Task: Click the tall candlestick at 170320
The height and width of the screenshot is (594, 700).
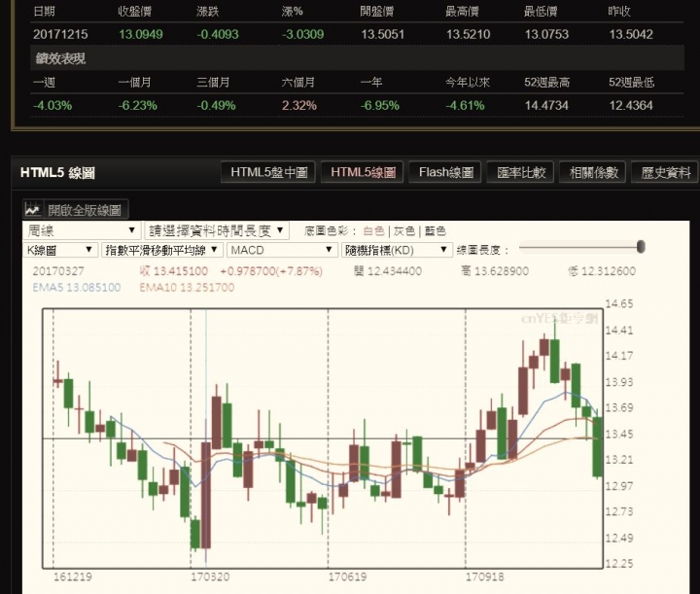Action: point(206,495)
